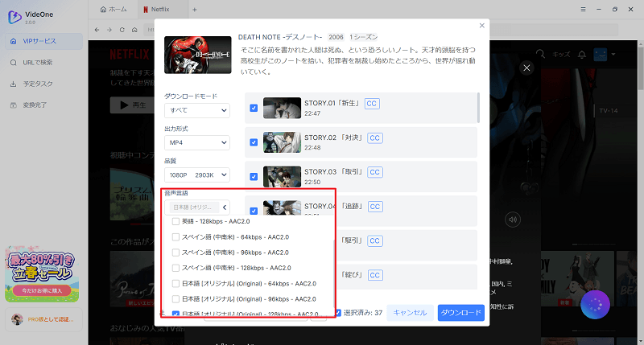Switch to the ホーム tab
The height and width of the screenshot is (345, 644).
click(114, 10)
